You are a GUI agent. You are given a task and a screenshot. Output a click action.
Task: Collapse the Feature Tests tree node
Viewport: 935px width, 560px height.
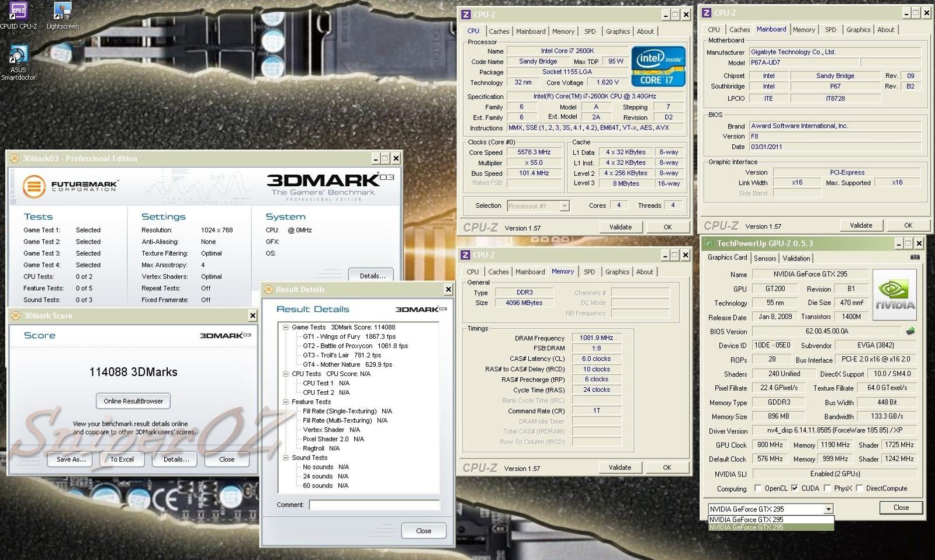pyautogui.click(x=286, y=402)
